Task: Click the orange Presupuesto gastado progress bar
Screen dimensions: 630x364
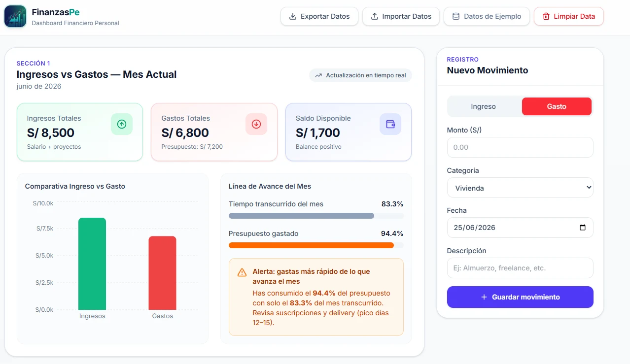Action: (x=316, y=245)
